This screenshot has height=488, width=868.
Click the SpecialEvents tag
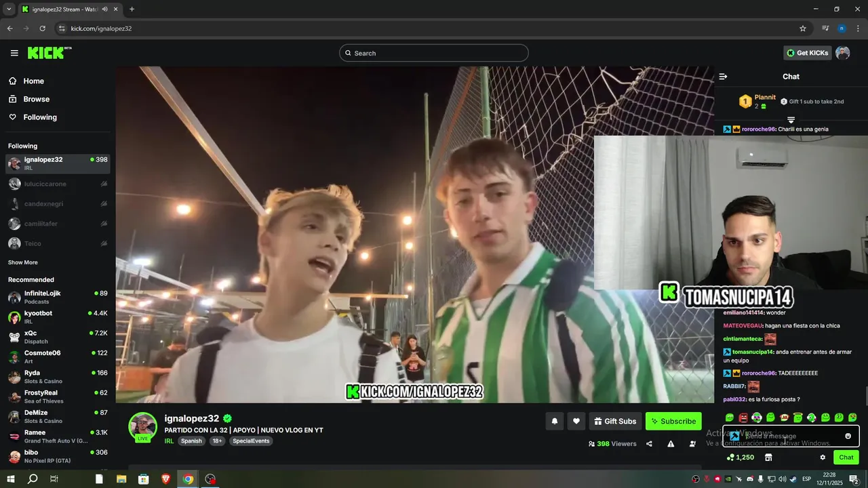pyautogui.click(x=251, y=441)
